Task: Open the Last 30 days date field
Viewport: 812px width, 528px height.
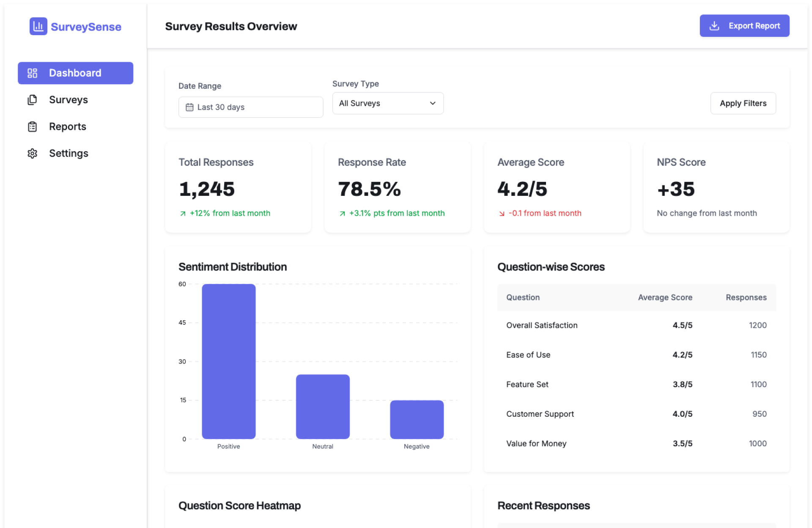Action: [x=250, y=107]
